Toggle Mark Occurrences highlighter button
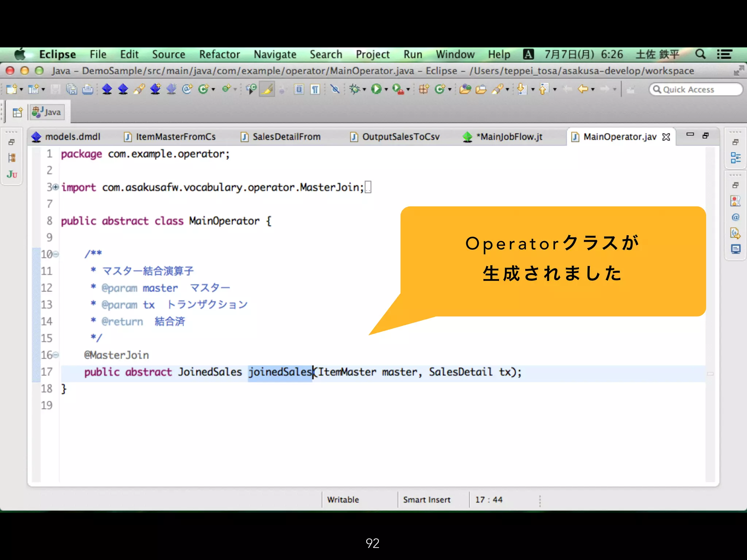747x560 pixels. pos(267,89)
